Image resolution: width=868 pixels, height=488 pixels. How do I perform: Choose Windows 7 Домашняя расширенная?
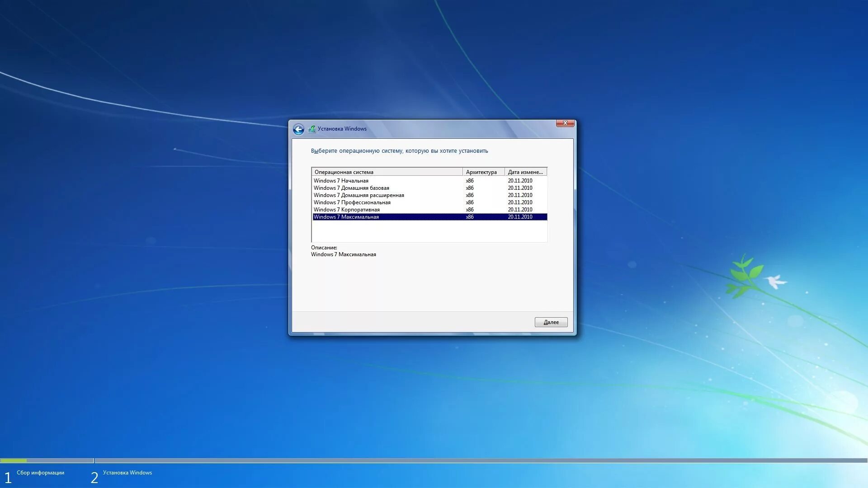pos(359,195)
